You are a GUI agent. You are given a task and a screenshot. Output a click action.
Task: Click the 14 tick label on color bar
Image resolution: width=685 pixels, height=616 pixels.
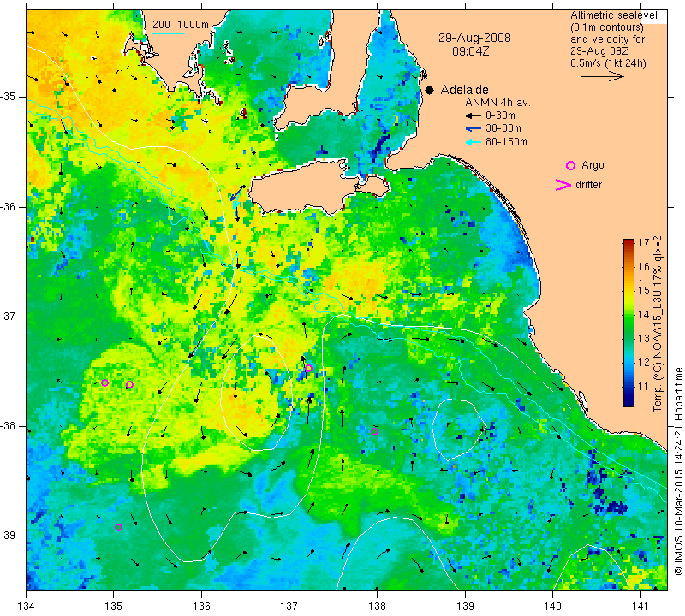point(644,314)
